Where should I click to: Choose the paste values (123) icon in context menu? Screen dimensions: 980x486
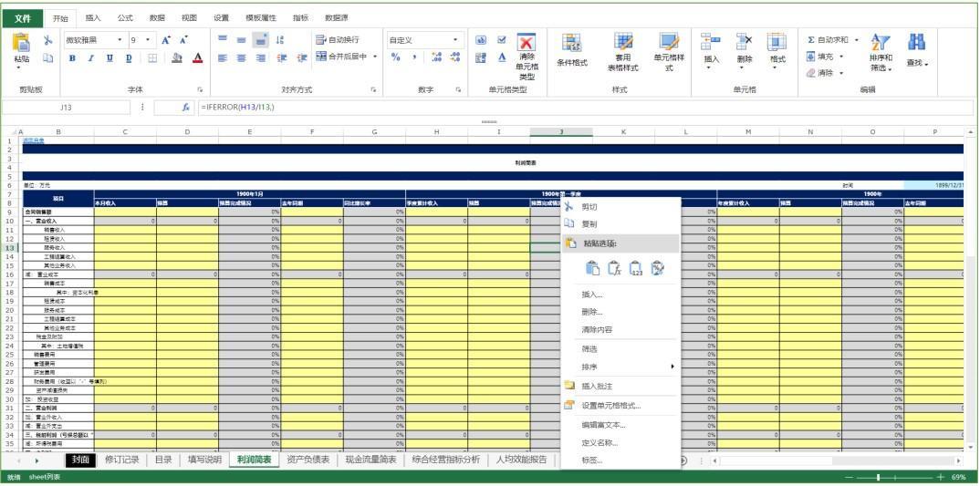coord(636,269)
